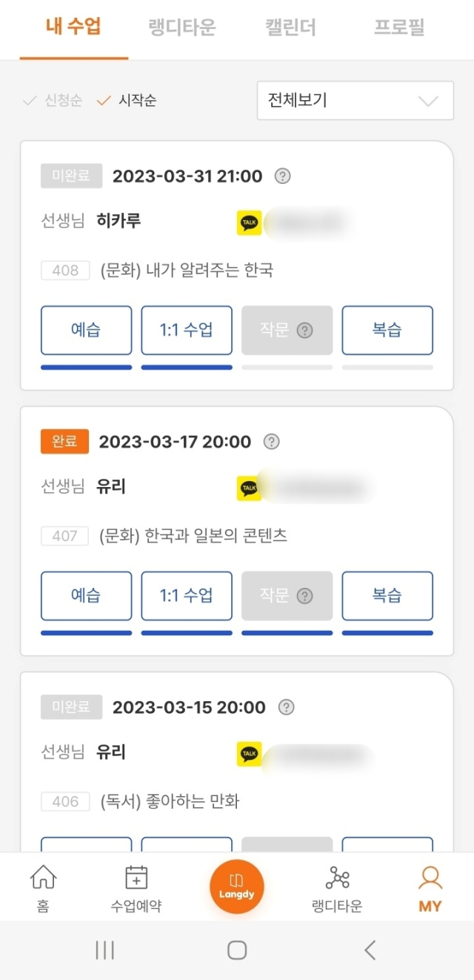The width and height of the screenshot is (474, 980).
Task: Open the 전체보기 filter dropdown
Action: (355, 101)
